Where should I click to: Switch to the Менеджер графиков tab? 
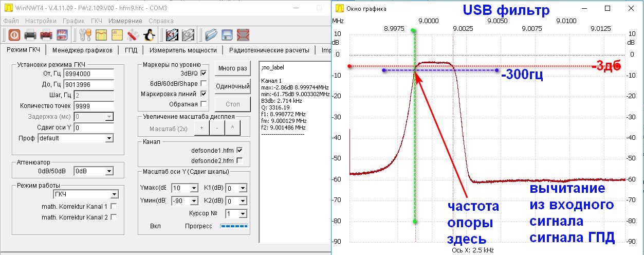(x=82, y=50)
